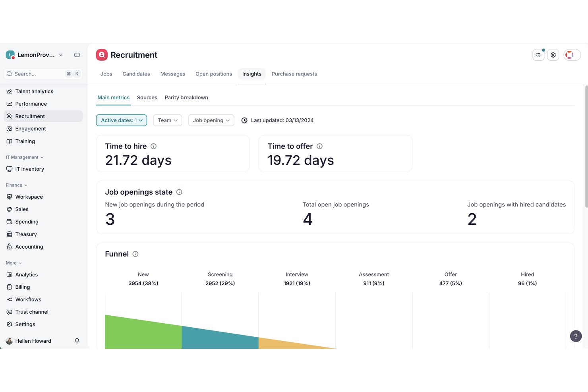588x392 pixels.
Task: Click the floating question mark help button
Action: click(x=576, y=336)
